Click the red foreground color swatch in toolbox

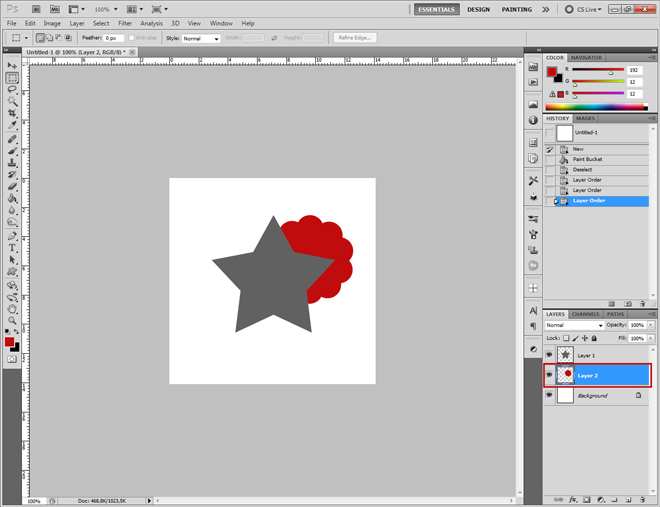tap(9, 342)
